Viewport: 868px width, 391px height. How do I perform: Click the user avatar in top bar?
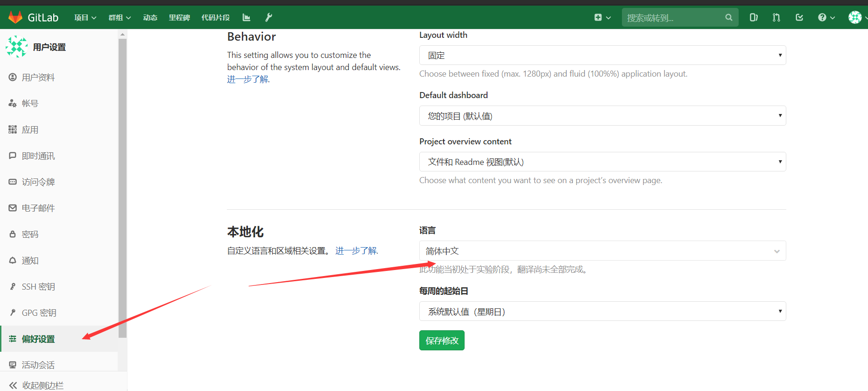point(855,17)
